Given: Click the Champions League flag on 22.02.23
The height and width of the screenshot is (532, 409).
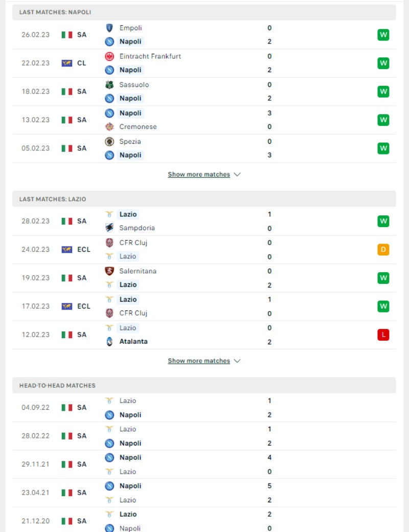Looking at the screenshot, I should [x=67, y=63].
